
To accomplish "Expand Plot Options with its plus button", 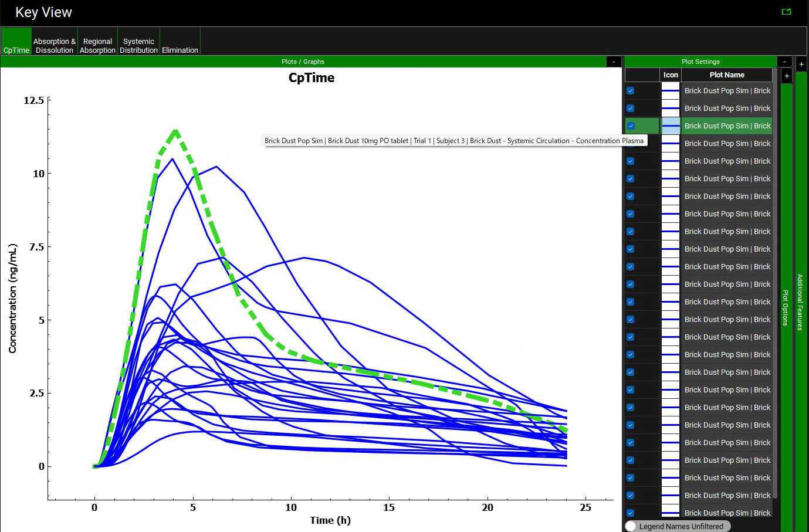I will click(787, 76).
